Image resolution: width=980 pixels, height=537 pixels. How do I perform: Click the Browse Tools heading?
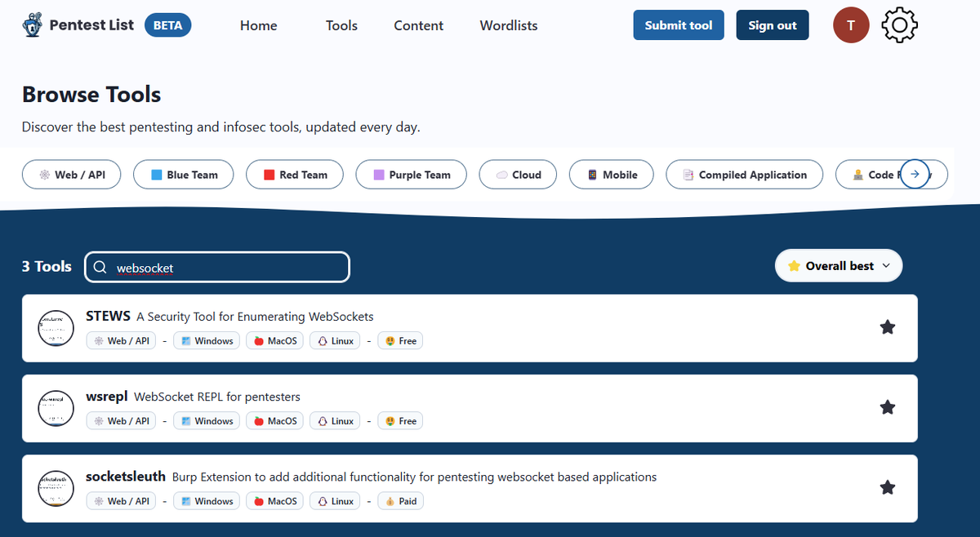pos(91,95)
